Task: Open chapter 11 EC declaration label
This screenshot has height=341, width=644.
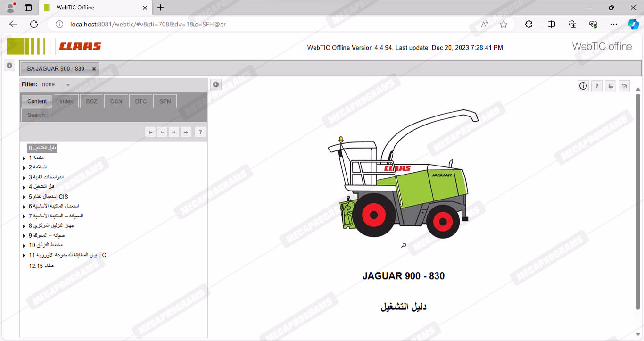Action: click(x=67, y=255)
